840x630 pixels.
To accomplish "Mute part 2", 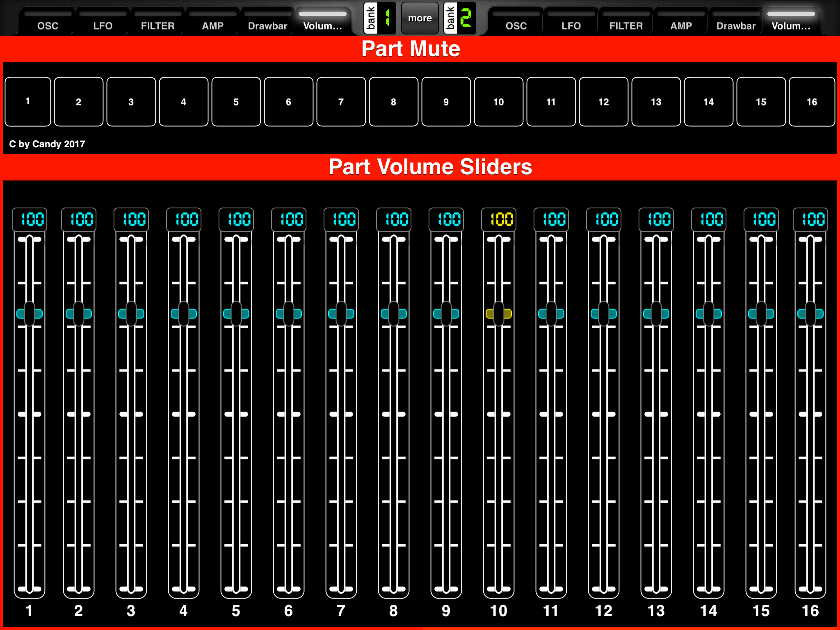I will [79, 102].
